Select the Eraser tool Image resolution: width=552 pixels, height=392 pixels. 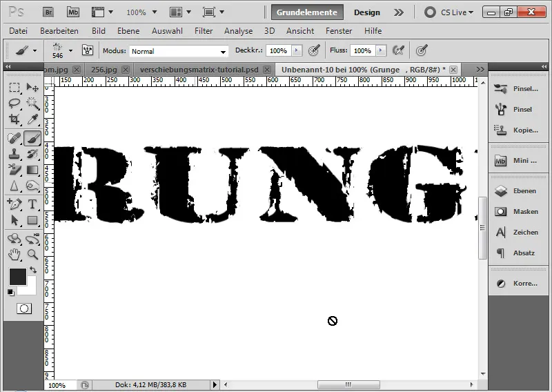tap(14, 170)
